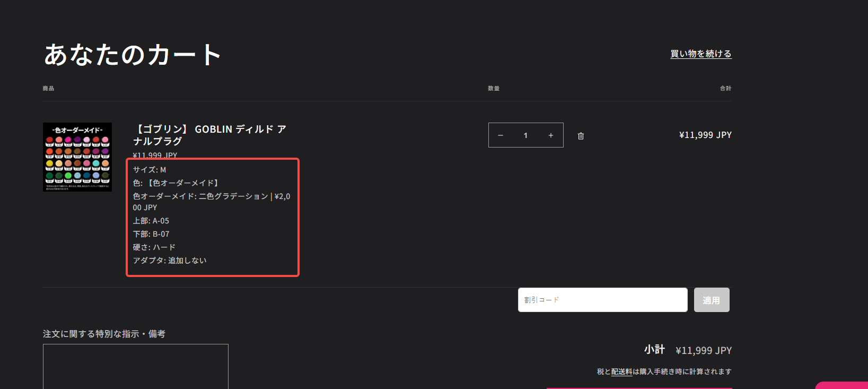Image resolution: width=868 pixels, height=389 pixels.
Task: Click the color chart product thumbnail
Action: coord(77,157)
